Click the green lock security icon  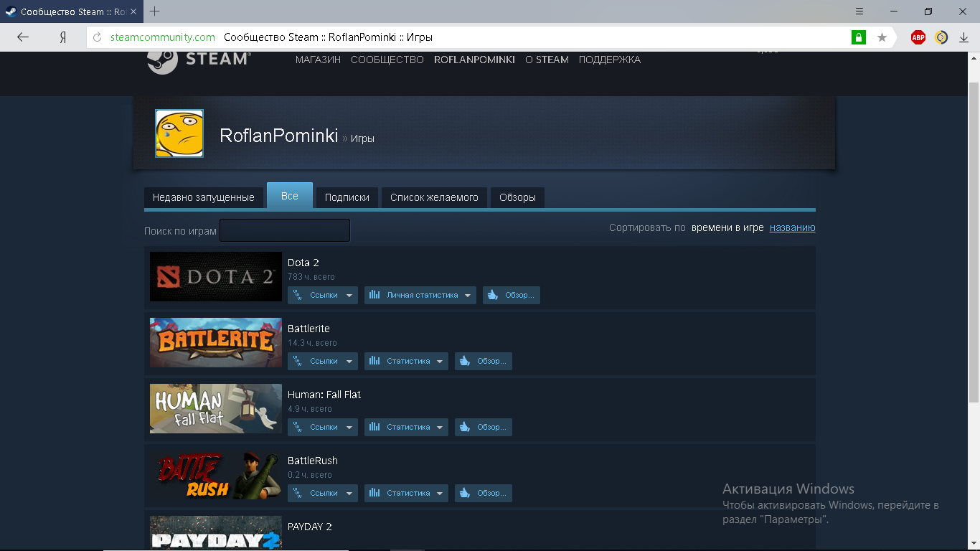click(858, 37)
